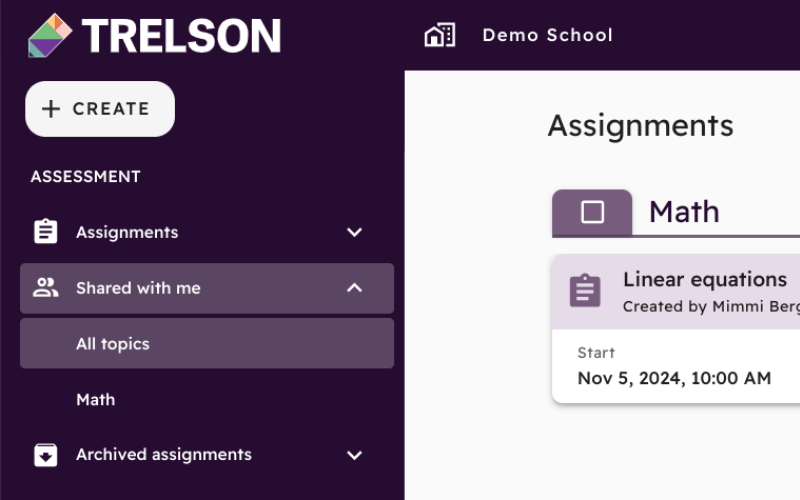Open the Linear equations assignment title
This screenshot has height=500, width=800.
click(x=705, y=280)
